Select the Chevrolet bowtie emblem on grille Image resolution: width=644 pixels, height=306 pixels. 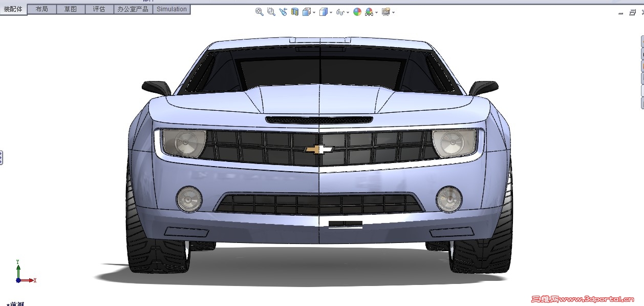(x=319, y=149)
